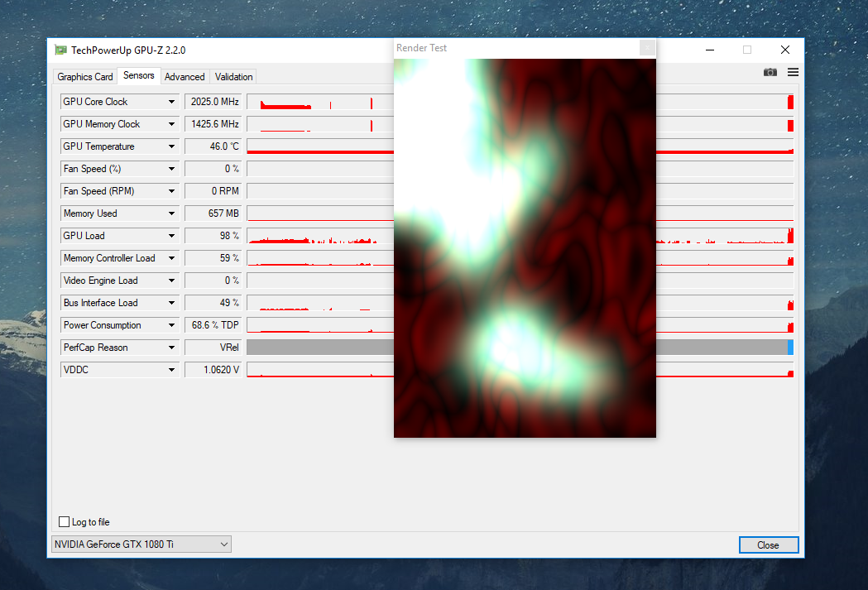Select the Sensors tab
The height and width of the screenshot is (590, 868).
point(138,75)
